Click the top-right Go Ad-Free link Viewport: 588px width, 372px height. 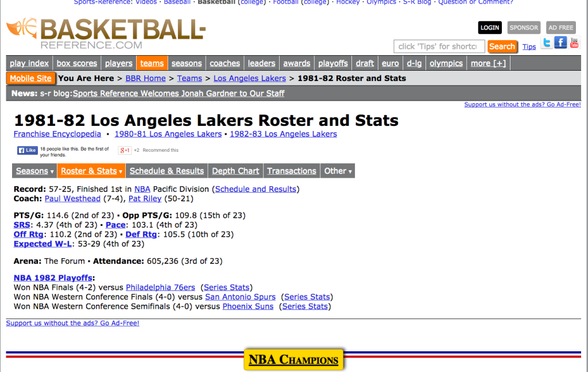click(523, 104)
